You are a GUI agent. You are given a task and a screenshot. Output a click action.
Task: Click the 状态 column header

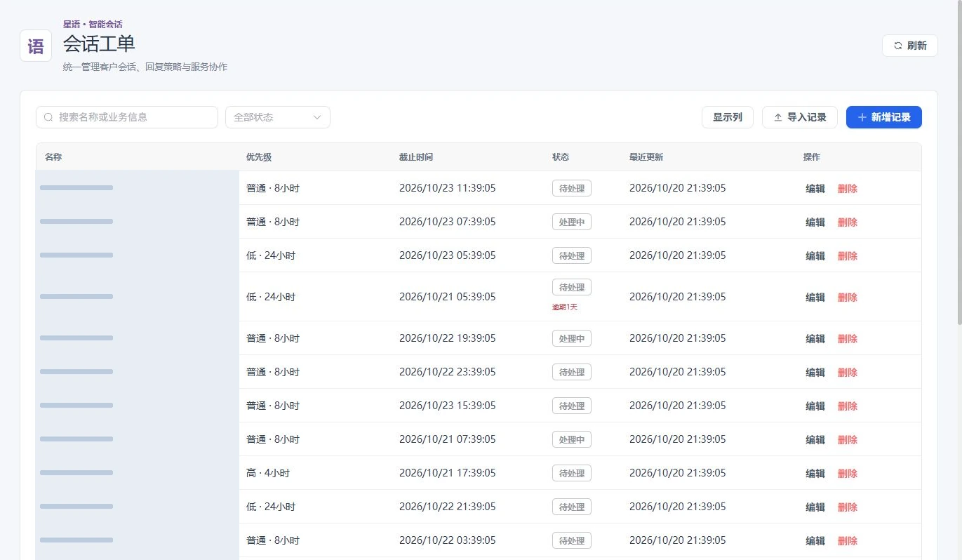pyautogui.click(x=561, y=157)
